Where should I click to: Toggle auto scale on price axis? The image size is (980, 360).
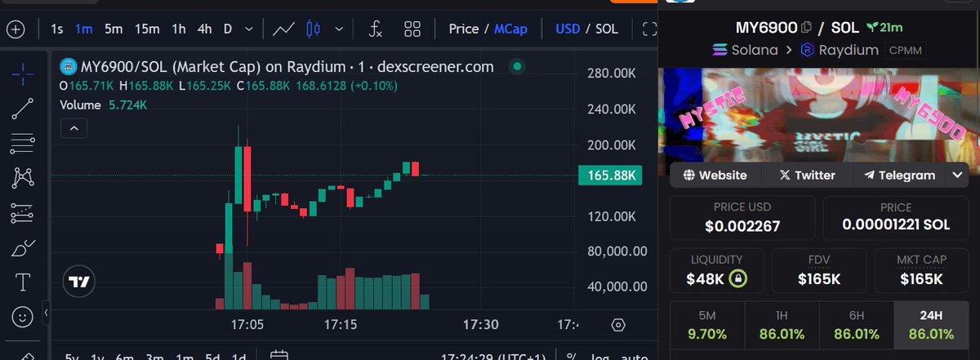[633, 356]
